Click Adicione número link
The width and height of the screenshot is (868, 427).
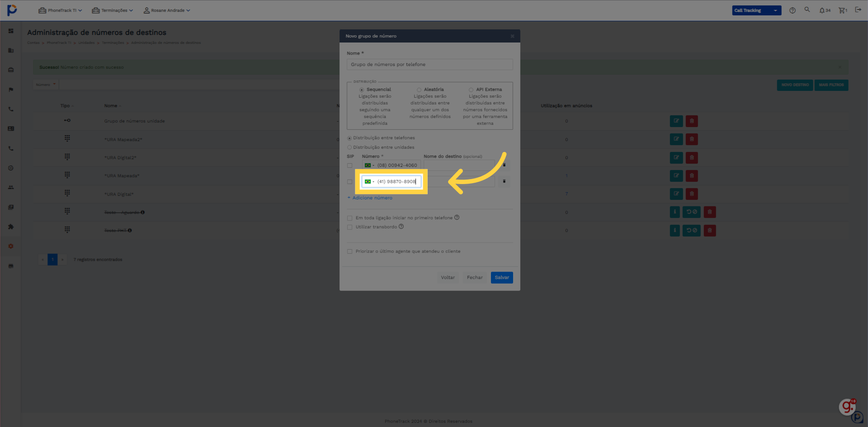(x=370, y=198)
